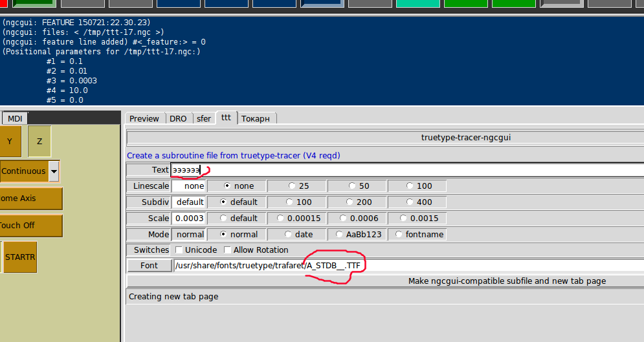
Task: Focus the Scale value field
Action: coord(189,218)
